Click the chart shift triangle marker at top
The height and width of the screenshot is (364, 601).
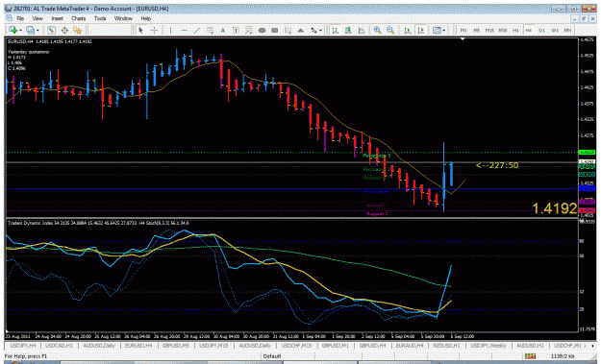tap(463, 39)
